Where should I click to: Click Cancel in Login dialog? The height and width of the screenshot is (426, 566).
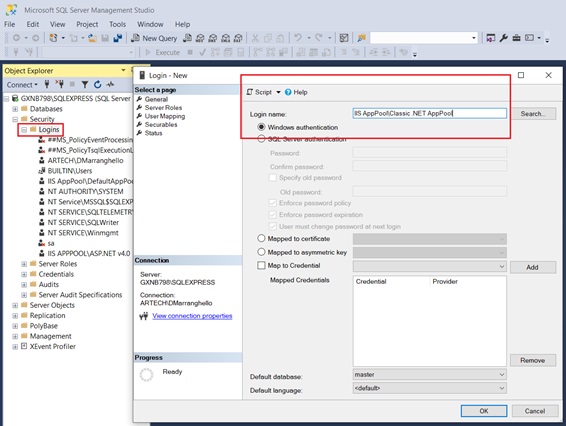(x=535, y=411)
